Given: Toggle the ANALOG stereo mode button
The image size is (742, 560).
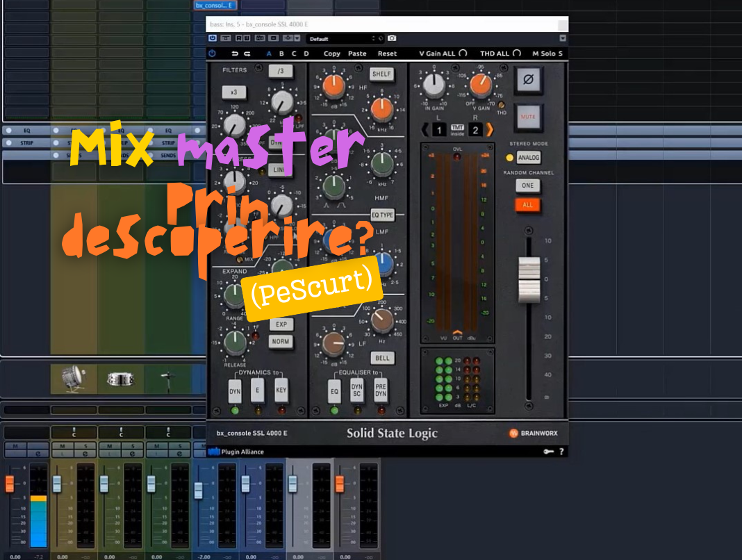Looking at the screenshot, I should tap(529, 158).
